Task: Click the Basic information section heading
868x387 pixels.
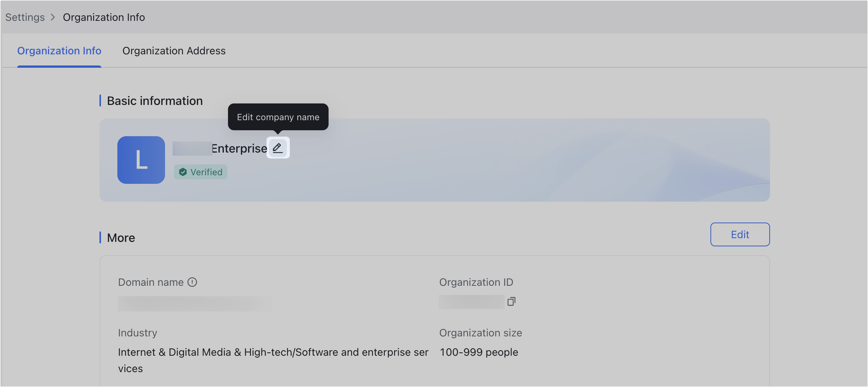Action: [155, 101]
